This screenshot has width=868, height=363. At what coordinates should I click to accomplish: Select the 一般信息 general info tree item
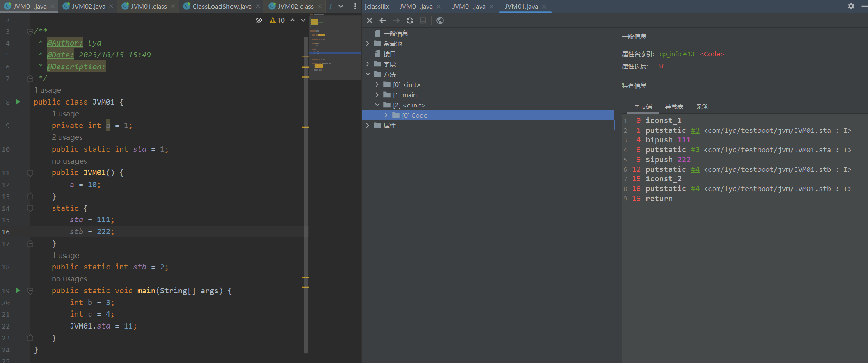click(x=391, y=33)
